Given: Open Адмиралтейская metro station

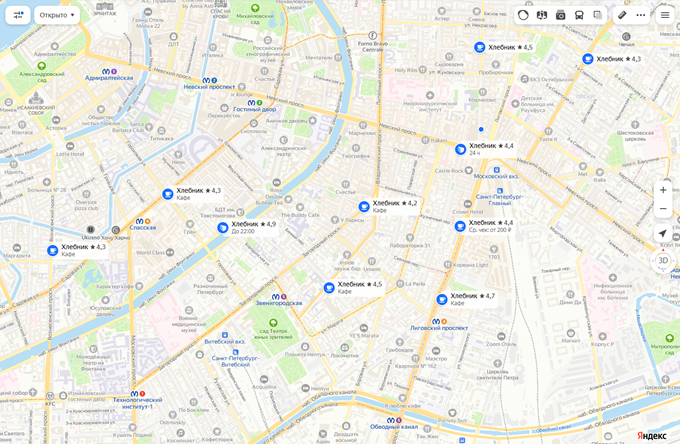Looking at the screenshot, I should pos(109,75).
